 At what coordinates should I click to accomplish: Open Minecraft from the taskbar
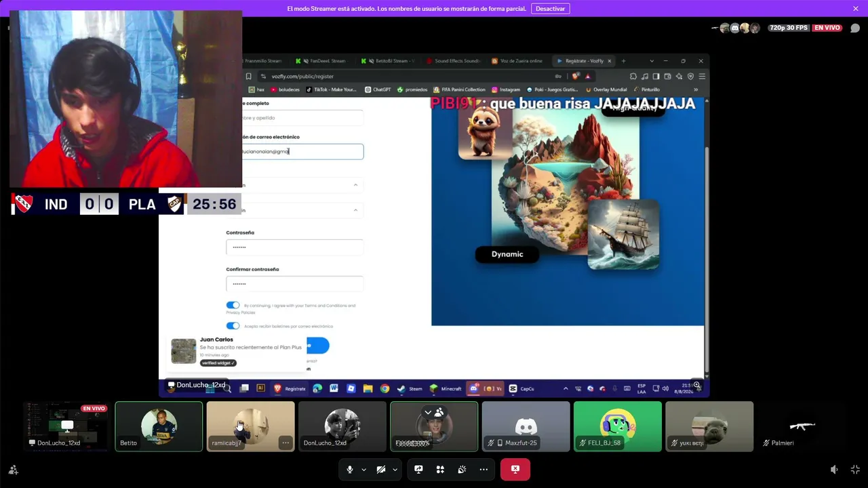pos(446,388)
